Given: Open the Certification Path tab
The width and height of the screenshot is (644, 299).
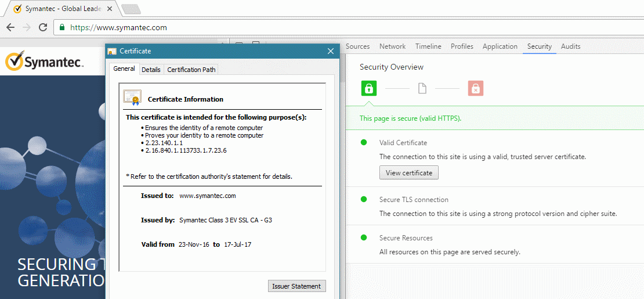Looking at the screenshot, I should pos(191,70).
